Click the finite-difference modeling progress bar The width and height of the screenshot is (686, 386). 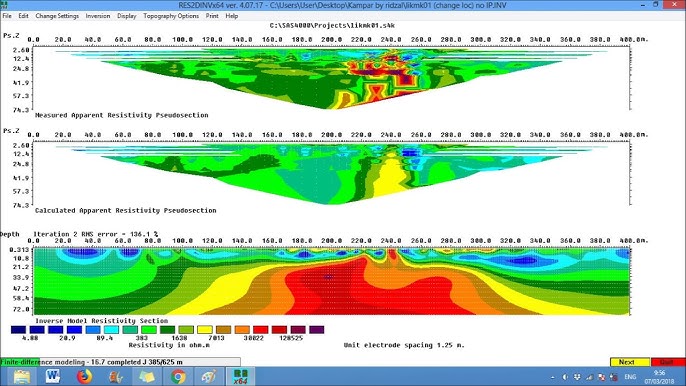click(x=120, y=362)
